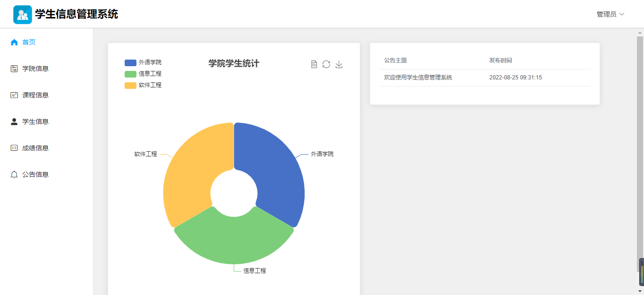Image resolution: width=644 pixels, height=295 pixels.
Task: Toggle 信息工程 legend series
Action: [143, 74]
